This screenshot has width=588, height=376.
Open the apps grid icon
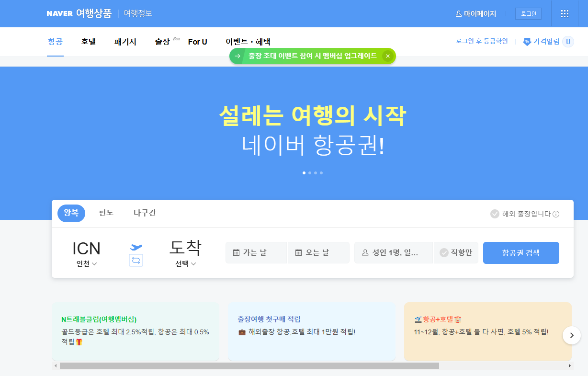tap(565, 14)
